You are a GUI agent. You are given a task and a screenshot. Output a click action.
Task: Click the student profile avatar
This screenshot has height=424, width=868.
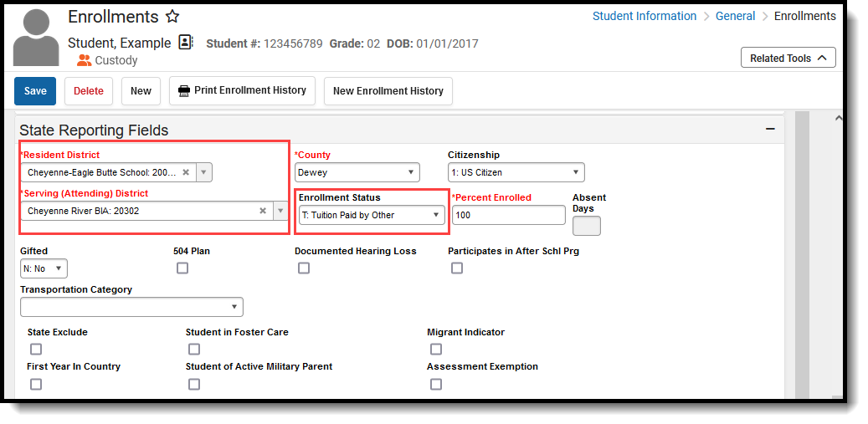point(36,38)
